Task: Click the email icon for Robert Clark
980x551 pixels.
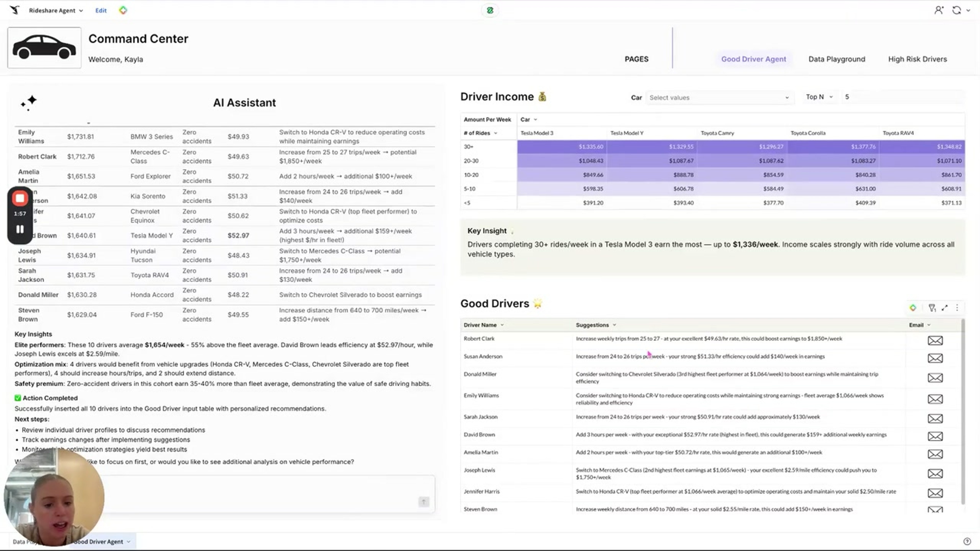Action: click(x=935, y=340)
